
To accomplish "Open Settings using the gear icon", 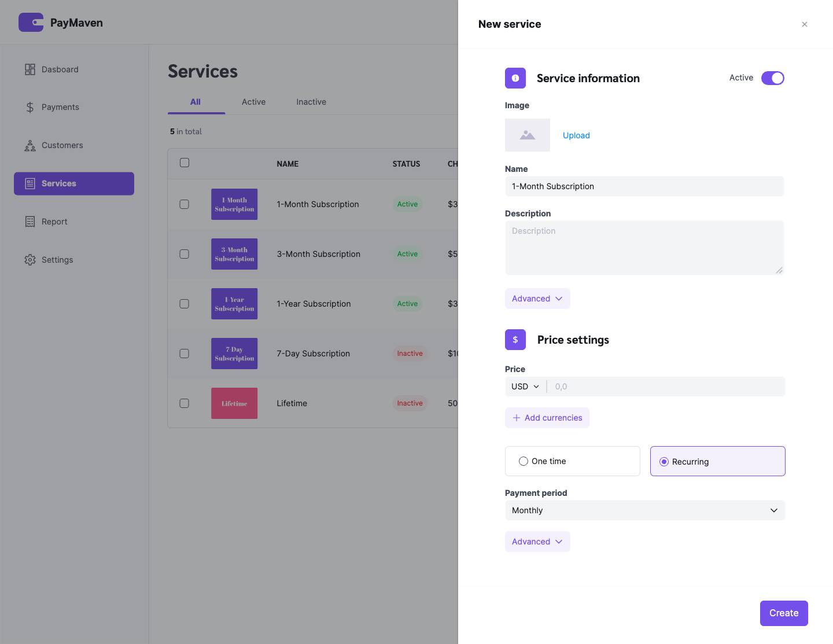I will click(x=30, y=260).
